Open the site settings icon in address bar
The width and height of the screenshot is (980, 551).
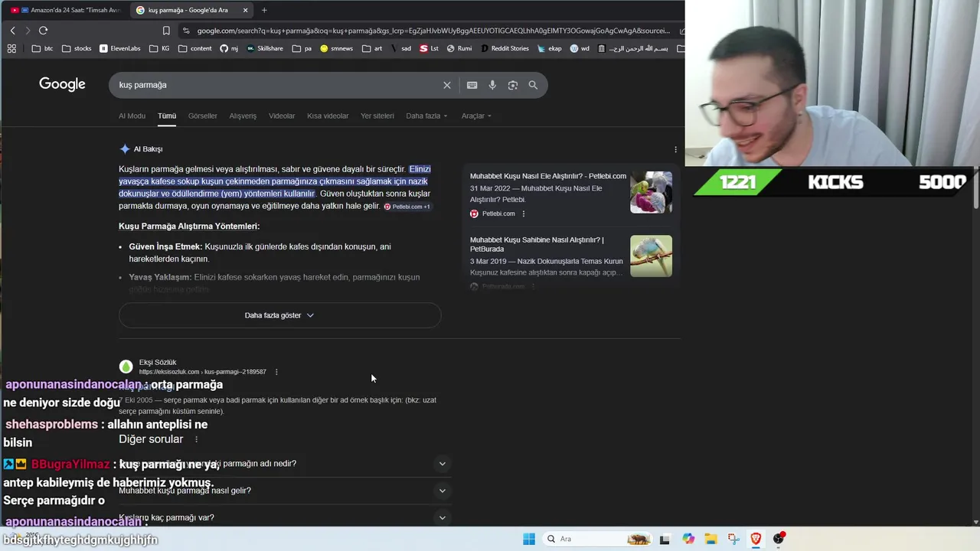click(186, 31)
